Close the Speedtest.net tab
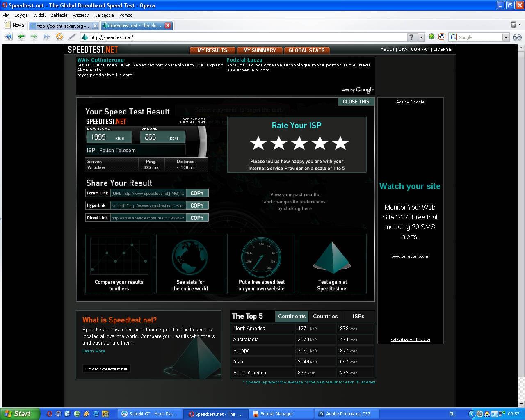The image size is (525, 420). click(x=168, y=25)
